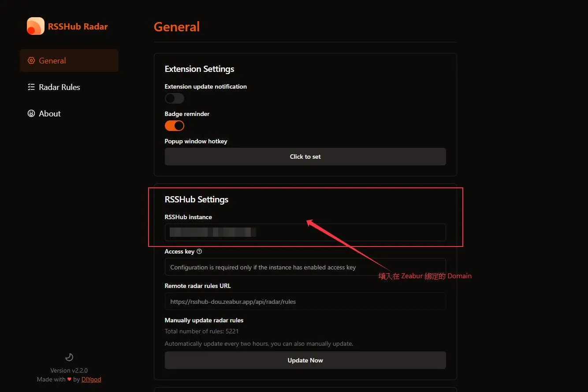The width and height of the screenshot is (588, 392).
Task: Disable the Badge reminder switch
Action: 174,126
